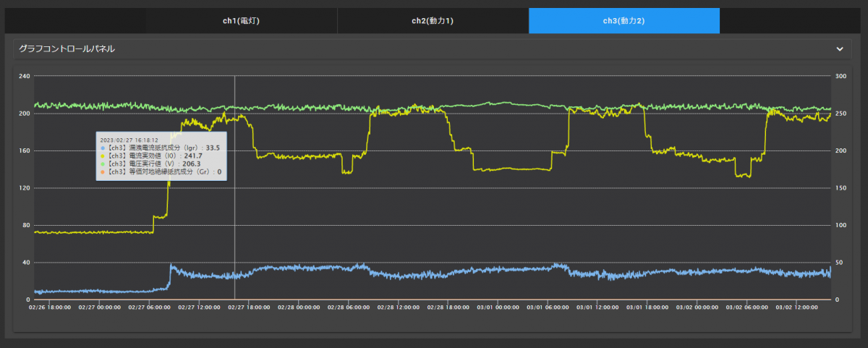Select the ch3(動力2) tab
The height and width of the screenshot is (348, 868).
pyautogui.click(x=624, y=21)
